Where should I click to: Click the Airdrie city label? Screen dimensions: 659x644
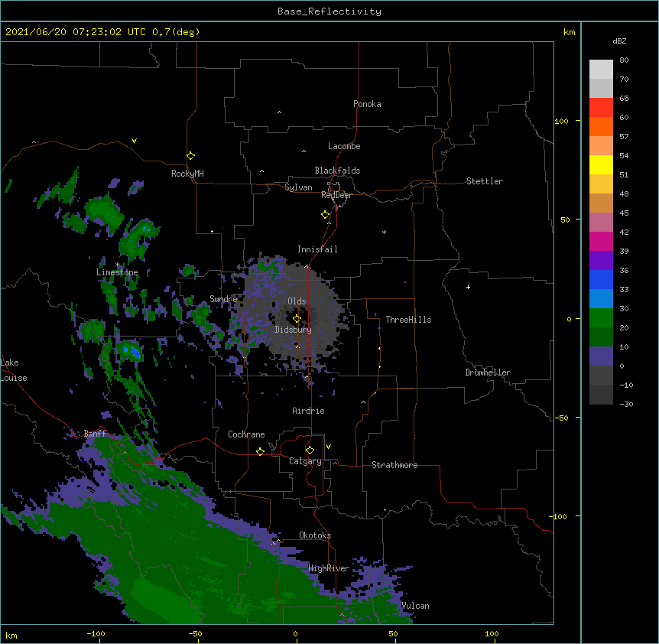309,411
